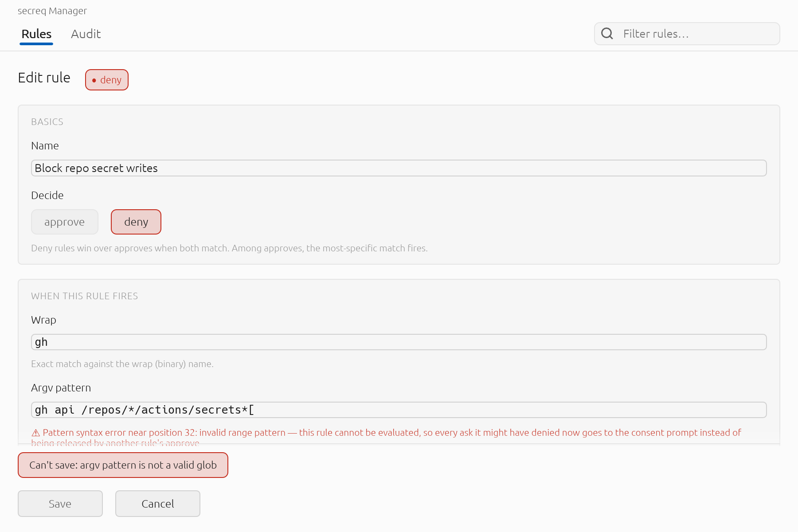Click the "WHEN THIS RULE FIRES" section label

(x=85, y=296)
